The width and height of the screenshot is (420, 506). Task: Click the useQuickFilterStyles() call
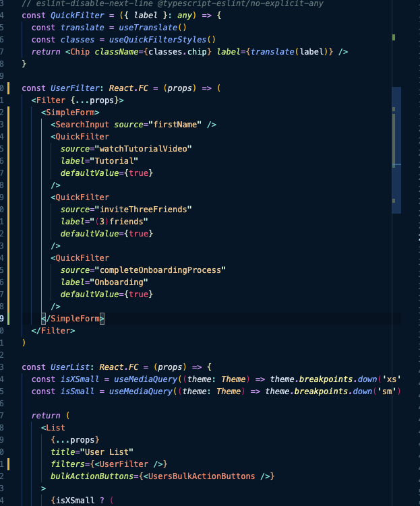click(x=162, y=40)
